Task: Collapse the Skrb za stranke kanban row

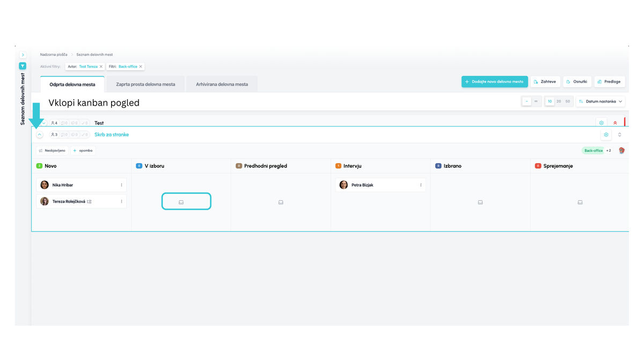Action: [40, 135]
